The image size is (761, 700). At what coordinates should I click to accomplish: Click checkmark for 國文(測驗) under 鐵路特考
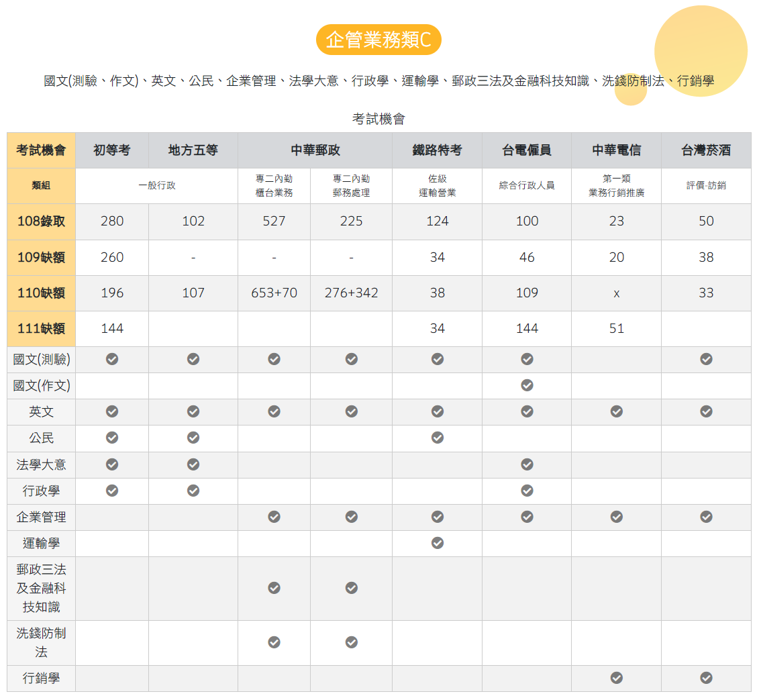pos(438,359)
